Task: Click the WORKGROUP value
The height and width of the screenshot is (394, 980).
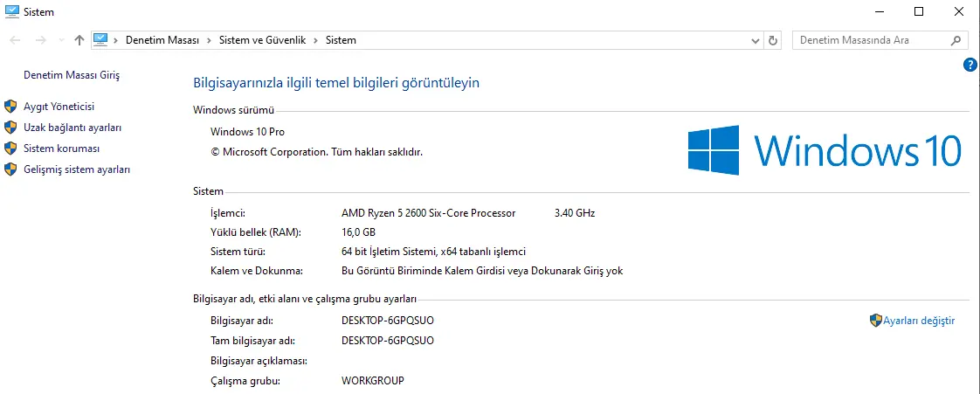Action: coord(372,380)
